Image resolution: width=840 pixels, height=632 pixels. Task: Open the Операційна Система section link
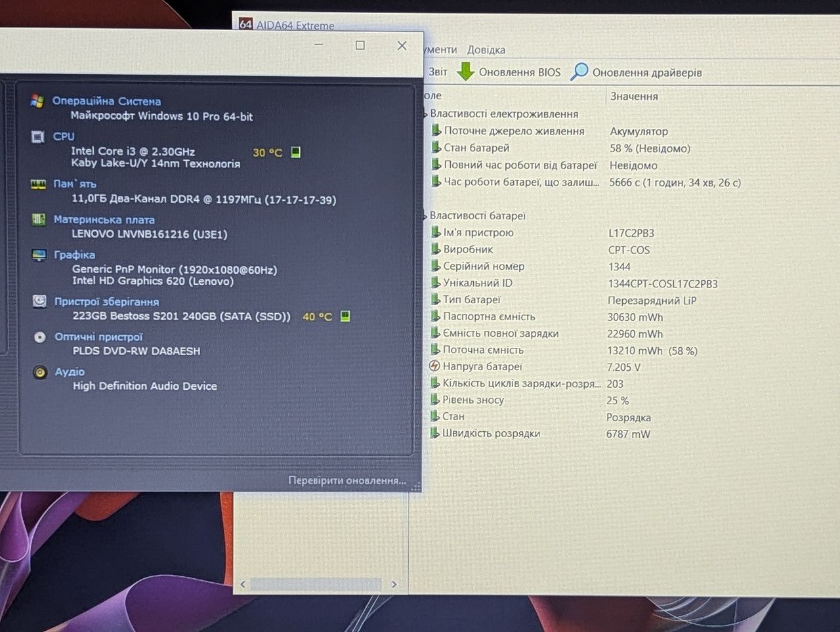click(x=106, y=101)
